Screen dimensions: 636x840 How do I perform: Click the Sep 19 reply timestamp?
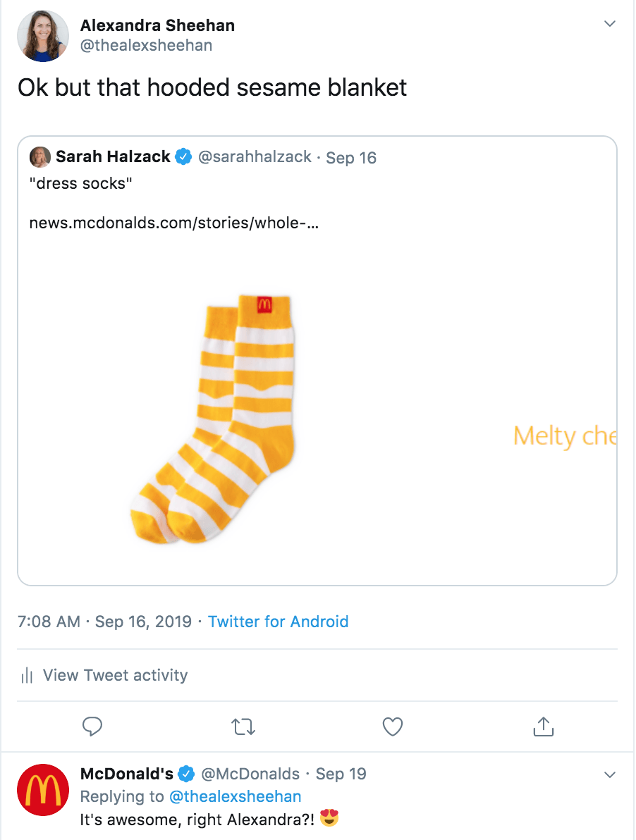pyautogui.click(x=341, y=774)
